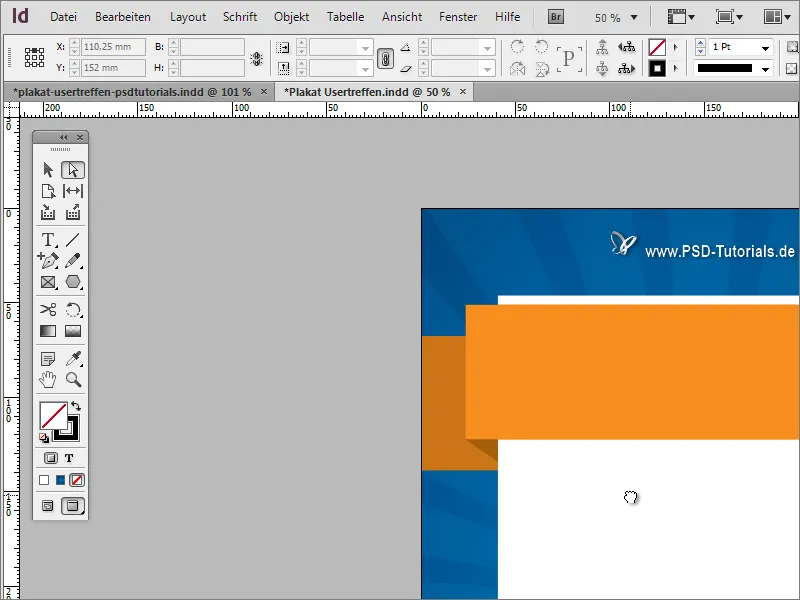Click the X position field 110,25 mm
Image resolution: width=800 pixels, height=600 pixels.
pos(113,47)
